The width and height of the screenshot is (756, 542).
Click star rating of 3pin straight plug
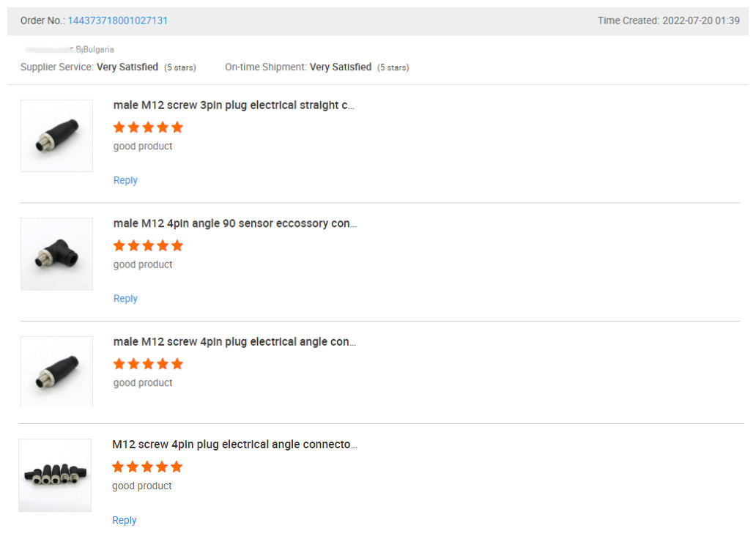[x=148, y=127]
